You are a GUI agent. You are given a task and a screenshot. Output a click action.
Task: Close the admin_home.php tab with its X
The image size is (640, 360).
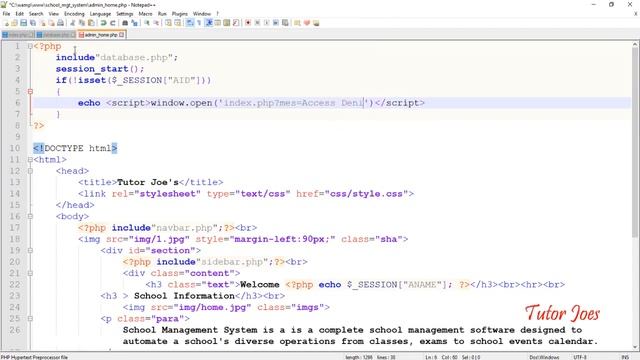click(x=122, y=35)
